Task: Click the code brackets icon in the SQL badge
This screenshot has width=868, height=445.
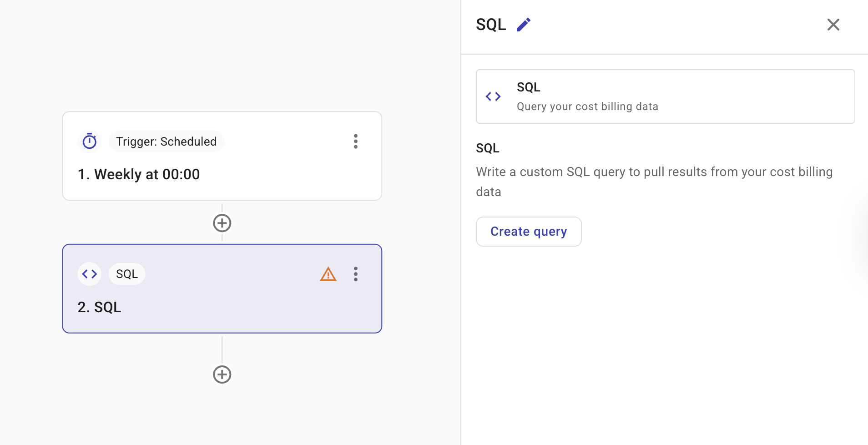Action: point(89,273)
